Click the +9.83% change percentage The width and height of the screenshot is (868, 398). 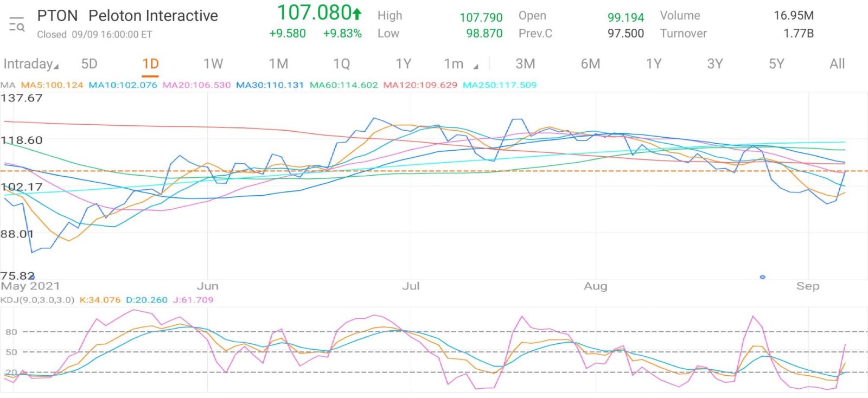pos(342,34)
